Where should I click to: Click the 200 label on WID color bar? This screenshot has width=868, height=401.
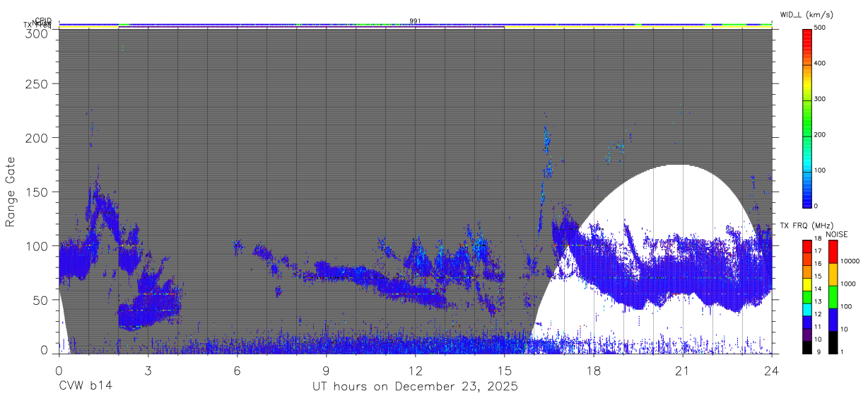[x=820, y=134]
